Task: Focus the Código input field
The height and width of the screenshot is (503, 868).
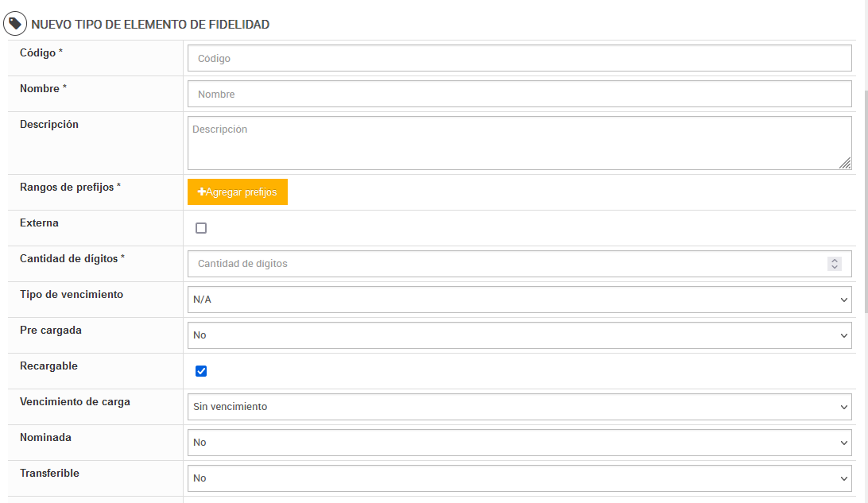Action: [520, 58]
